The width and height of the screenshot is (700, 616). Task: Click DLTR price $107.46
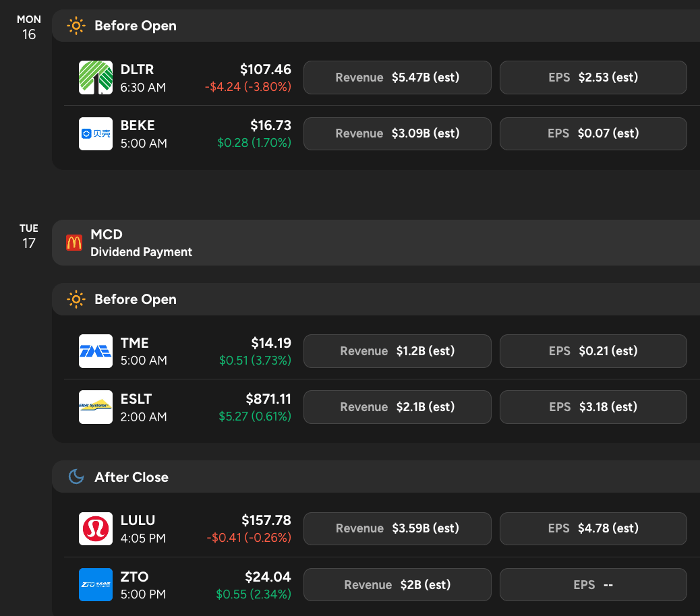click(x=266, y=69)
